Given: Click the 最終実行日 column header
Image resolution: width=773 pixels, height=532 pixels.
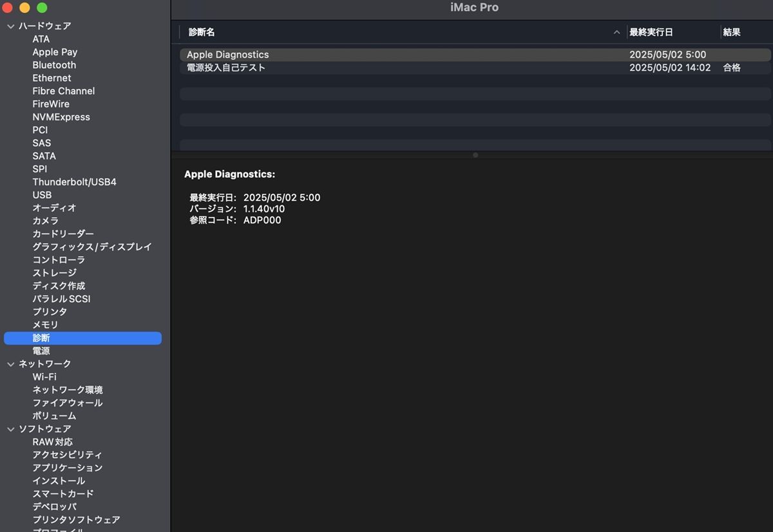Looking at the screenshot, I should pos(651,32).
